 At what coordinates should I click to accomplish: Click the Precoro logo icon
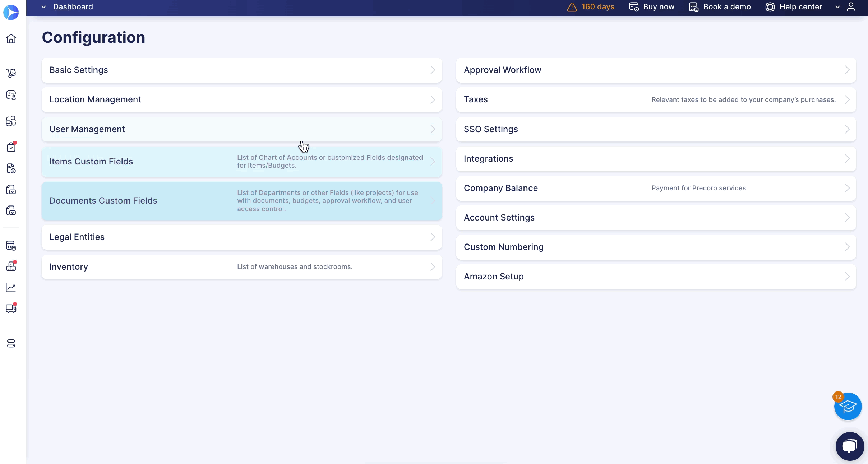(11, 12)
